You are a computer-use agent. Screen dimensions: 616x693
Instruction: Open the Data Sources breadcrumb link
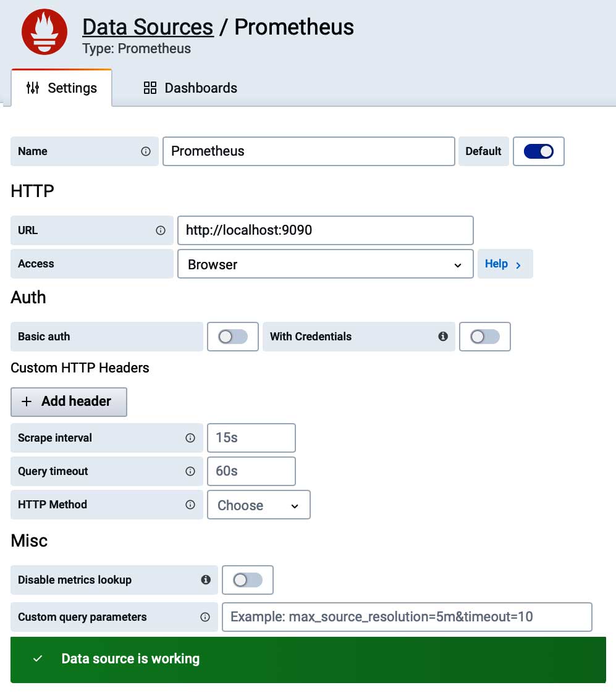[x=148, y=27]
